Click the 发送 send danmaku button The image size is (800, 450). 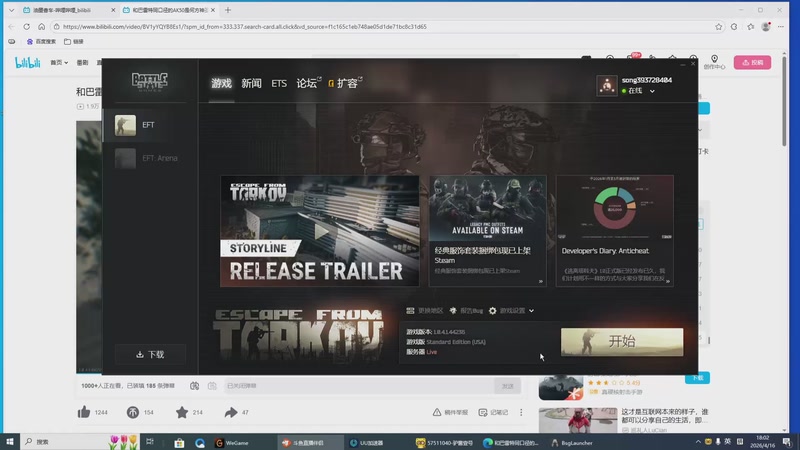[508, 386]
